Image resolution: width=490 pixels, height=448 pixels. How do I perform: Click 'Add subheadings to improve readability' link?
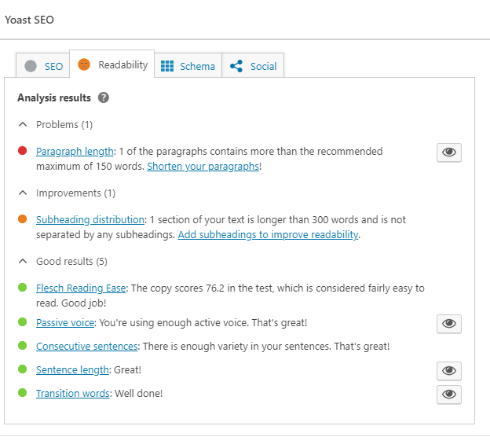click(x=268, y=235)
